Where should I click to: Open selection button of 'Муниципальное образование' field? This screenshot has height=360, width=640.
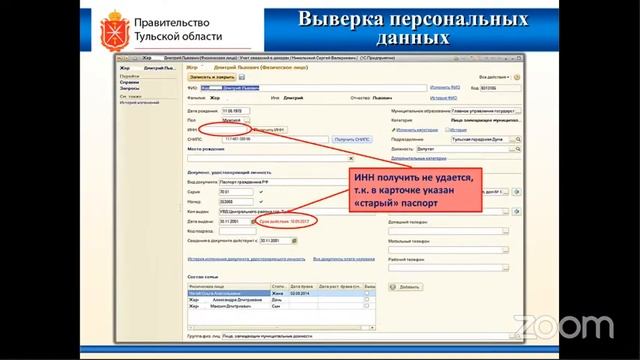(x=518, y=111)
